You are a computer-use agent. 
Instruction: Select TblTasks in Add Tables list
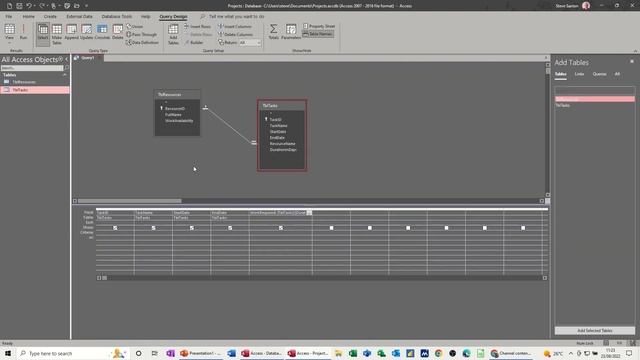tap(595, 105)
